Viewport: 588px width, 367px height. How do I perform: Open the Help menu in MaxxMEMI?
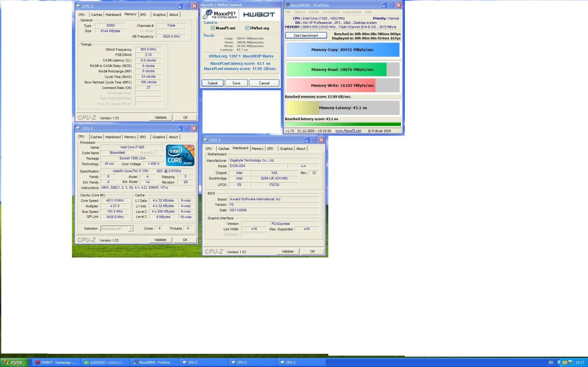point(368,12)
